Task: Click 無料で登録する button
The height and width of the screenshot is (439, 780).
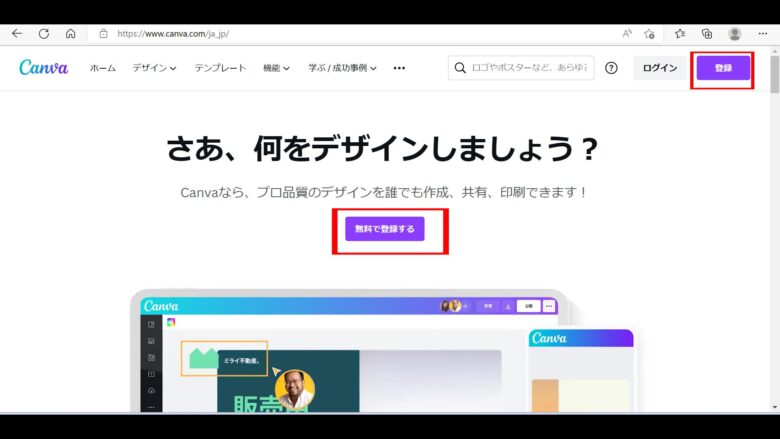Action: pos(385,229)
